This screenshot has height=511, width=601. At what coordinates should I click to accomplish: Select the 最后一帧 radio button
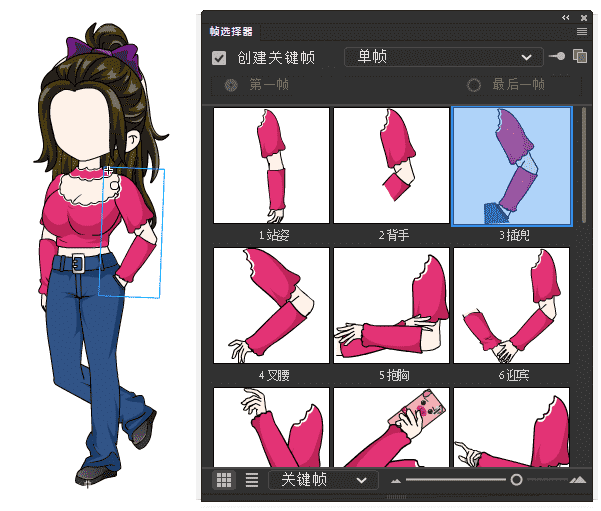(x=474, y=85)
